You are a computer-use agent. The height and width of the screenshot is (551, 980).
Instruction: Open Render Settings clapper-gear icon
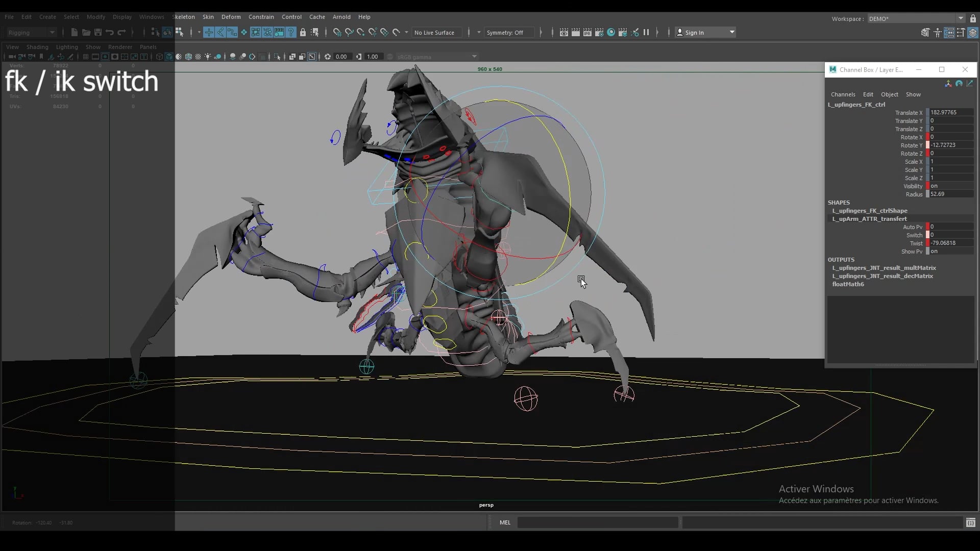click(x=599, y=32)
